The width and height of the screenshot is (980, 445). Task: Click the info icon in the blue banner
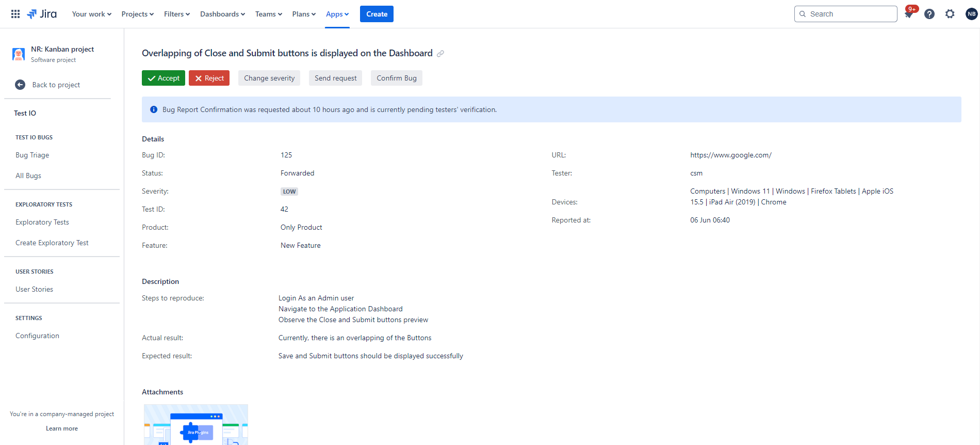point(154,109)
